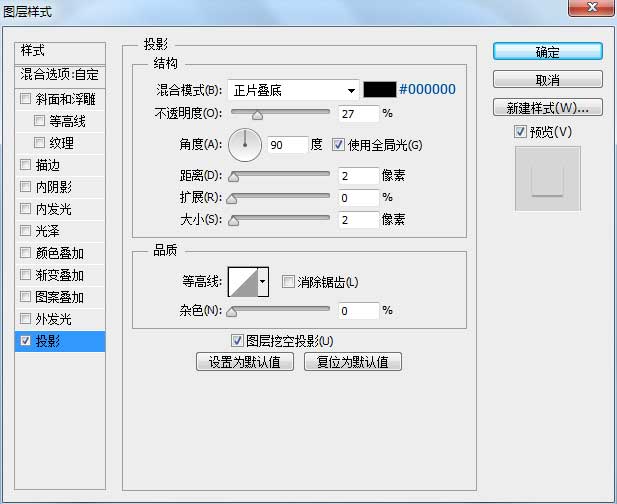Open the 渐变叠加 settings panel
617x504 pixels.
click(59, 275)
